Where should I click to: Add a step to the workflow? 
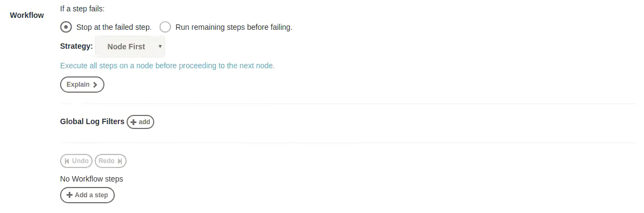(87, 195)
